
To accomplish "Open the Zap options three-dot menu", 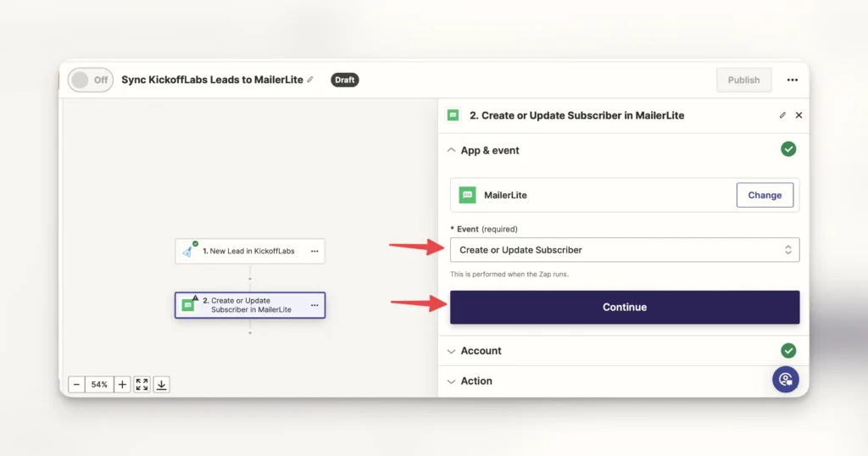I will (793, 80).
